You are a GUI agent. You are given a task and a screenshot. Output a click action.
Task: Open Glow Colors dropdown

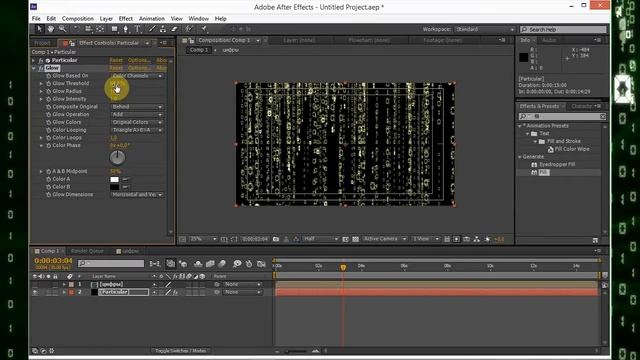137,122
